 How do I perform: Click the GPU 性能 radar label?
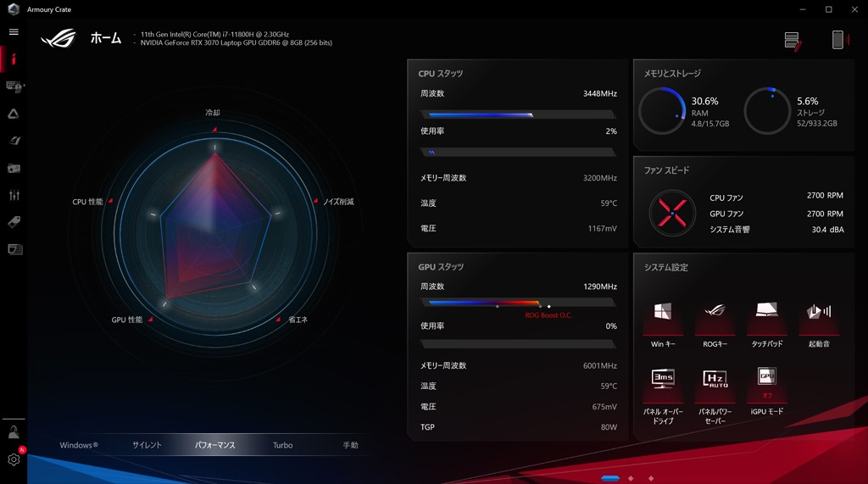127,320
